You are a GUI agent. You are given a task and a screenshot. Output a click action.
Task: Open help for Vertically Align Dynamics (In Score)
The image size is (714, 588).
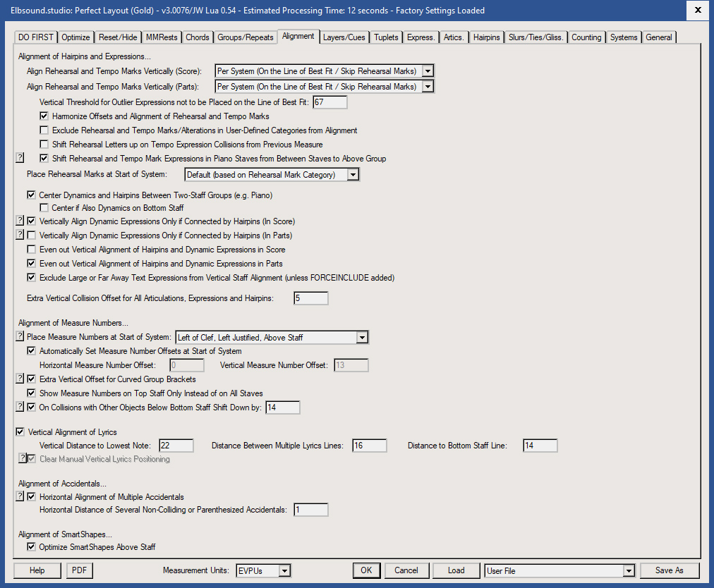pos(20,221)
